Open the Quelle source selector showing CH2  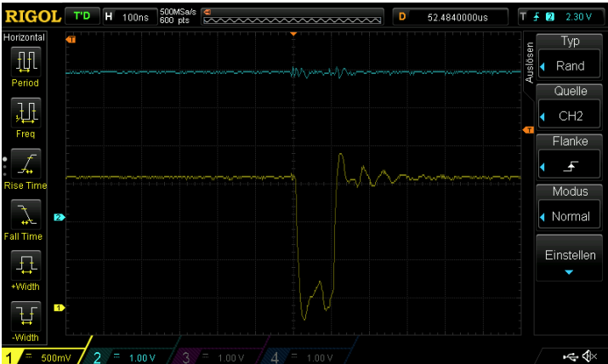pyautogui.click(x=570, y=106)
